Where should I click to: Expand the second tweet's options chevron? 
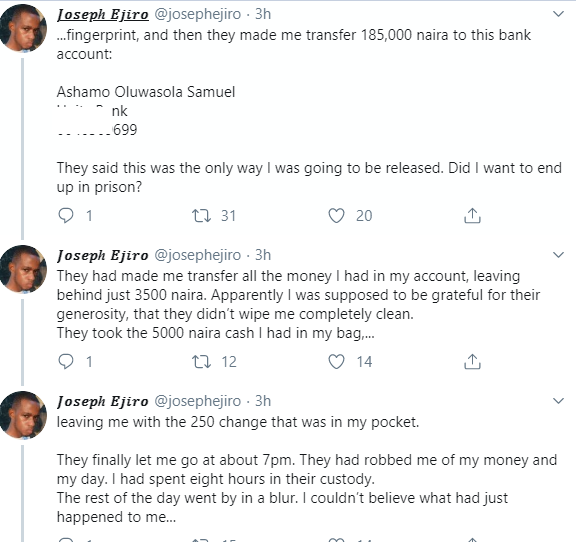pos(558,255)
